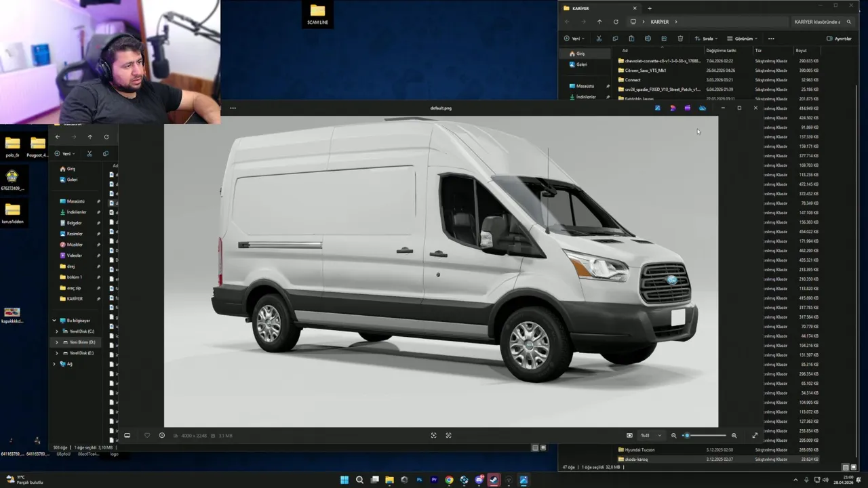The height and width of the screenshot is (488, 868).
Task: Open the Sırala sort dropdown
Action: (706, 39)
